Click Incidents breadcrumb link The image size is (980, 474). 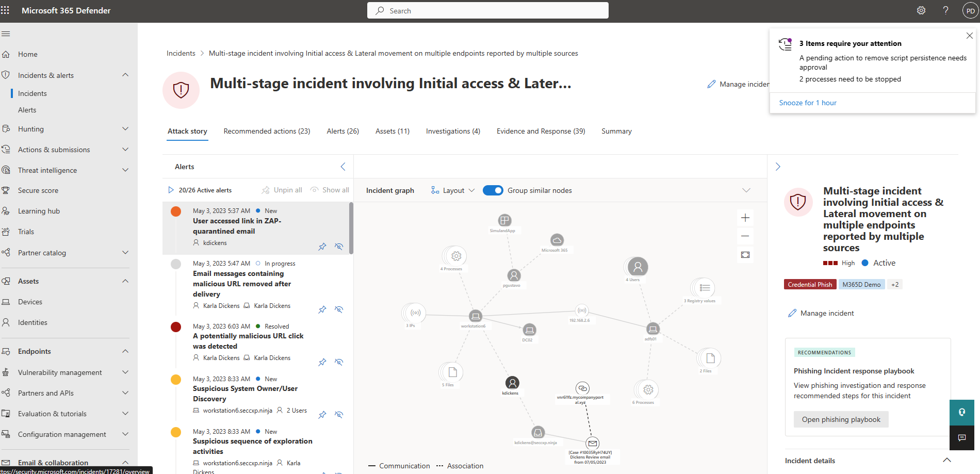(x=181, y=53)
